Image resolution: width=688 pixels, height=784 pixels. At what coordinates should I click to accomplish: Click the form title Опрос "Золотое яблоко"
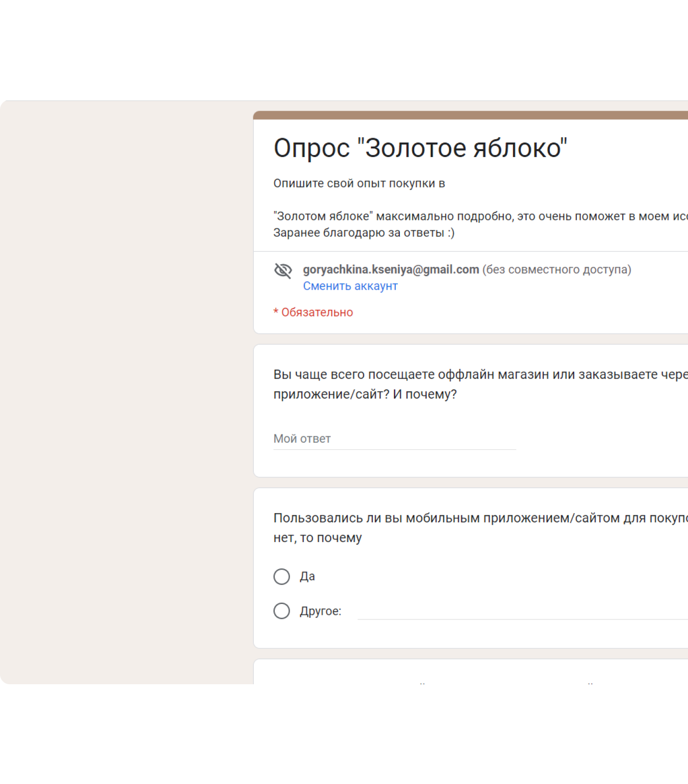coord(420,148)
